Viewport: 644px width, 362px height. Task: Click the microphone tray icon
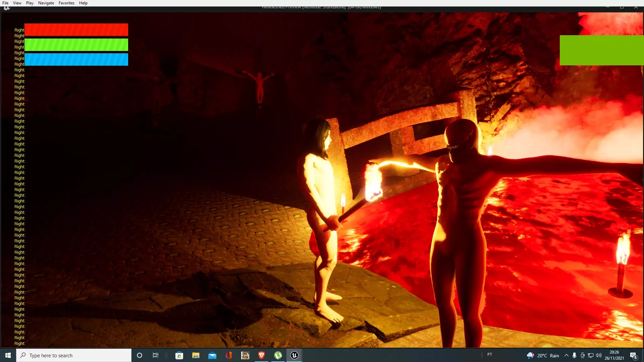(x=575, y=355)
